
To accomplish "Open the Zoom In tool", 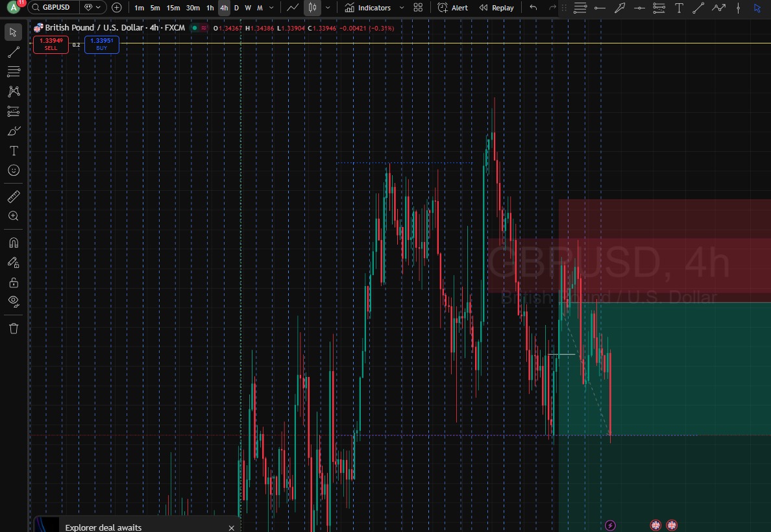I will point(13,216).
